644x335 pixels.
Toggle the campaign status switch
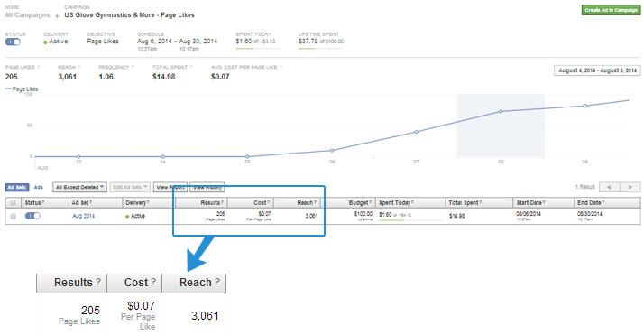pos(13,42)
